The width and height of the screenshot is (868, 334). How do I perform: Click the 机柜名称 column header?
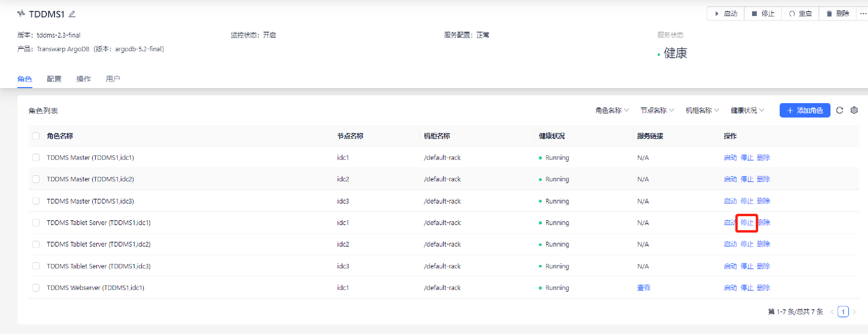click(437, 136)
